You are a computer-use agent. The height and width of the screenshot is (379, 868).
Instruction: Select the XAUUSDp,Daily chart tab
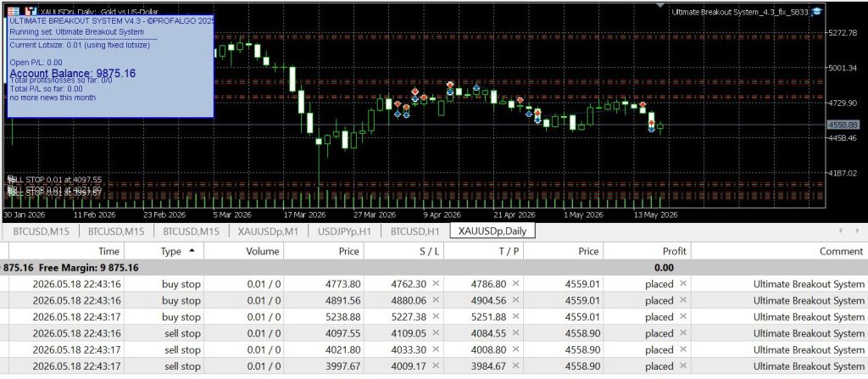pos(492,231)
